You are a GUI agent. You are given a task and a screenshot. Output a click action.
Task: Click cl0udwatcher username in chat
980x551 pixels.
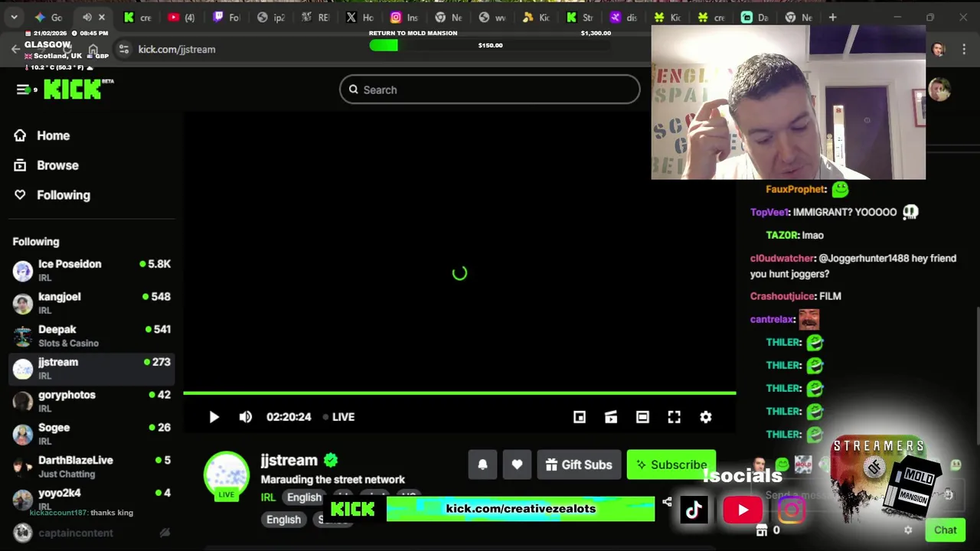tap(782, 258)
